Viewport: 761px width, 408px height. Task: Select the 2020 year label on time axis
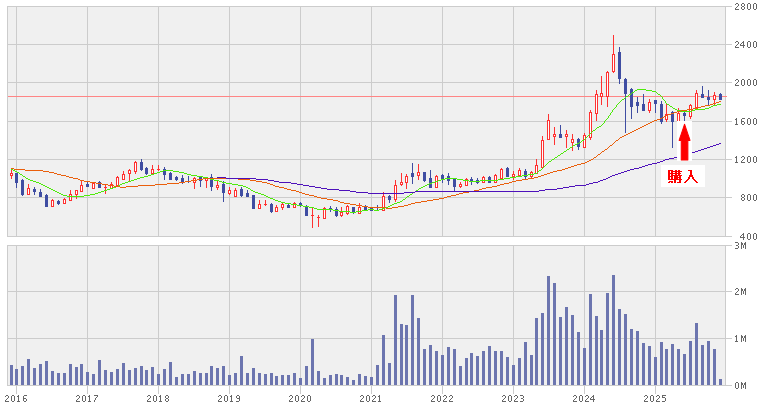pyautogui.click(x=300, y=398)
